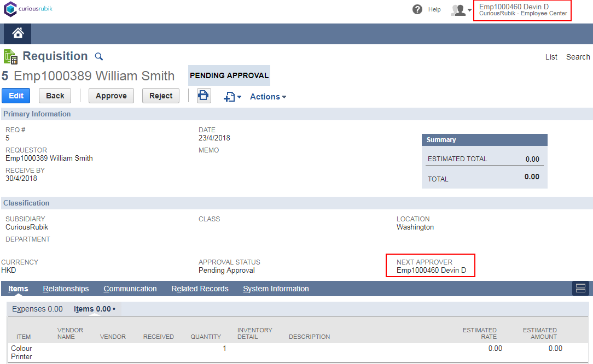Click the print requisition icon
The image size is (593, 364).
pyautogui.click(x=204, y=96)
